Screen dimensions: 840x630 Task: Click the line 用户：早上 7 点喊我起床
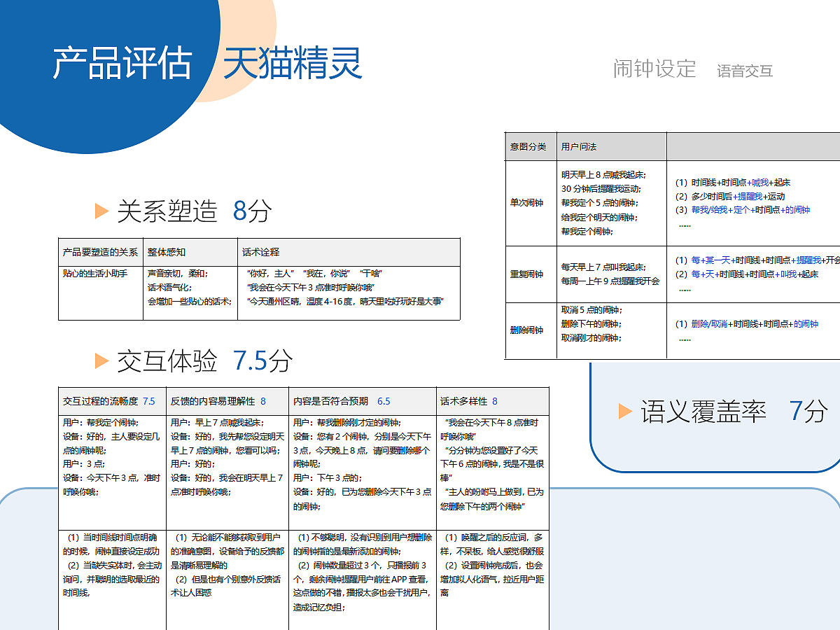pos(216,422)
